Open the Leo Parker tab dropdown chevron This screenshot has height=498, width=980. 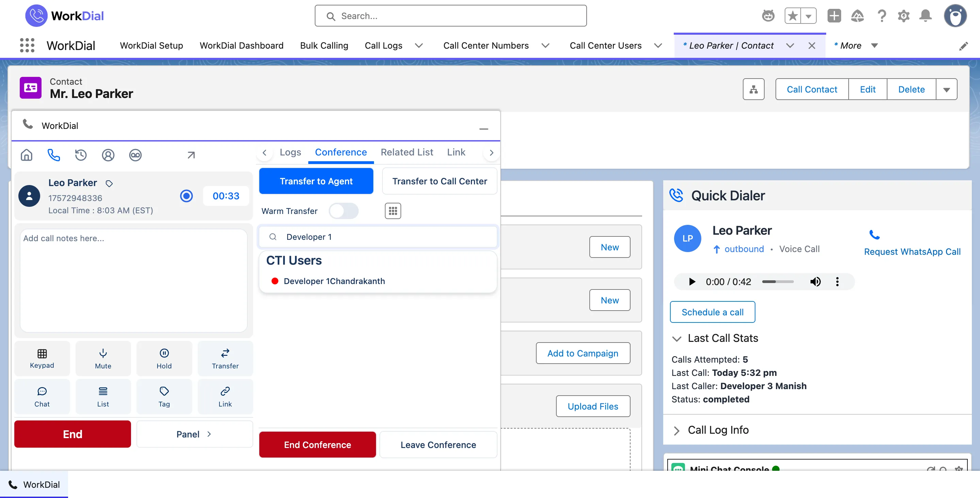click(x=790, y=46)
